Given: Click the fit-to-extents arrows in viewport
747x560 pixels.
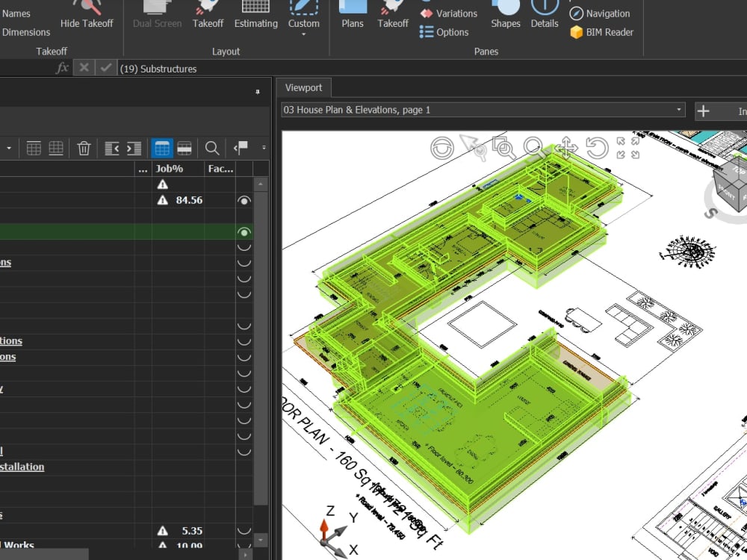Looking at the screenshot, I should click(628, 148).
